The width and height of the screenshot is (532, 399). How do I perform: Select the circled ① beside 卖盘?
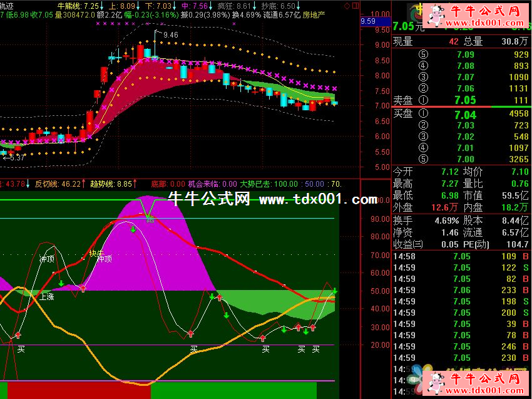click(424, 100)
